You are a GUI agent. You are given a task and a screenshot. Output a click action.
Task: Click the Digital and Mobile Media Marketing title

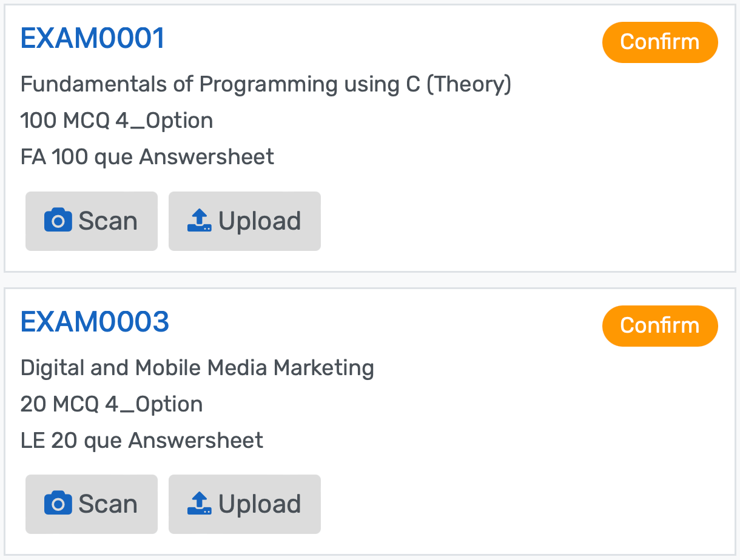pyautogui.click(x=197, y=367)
